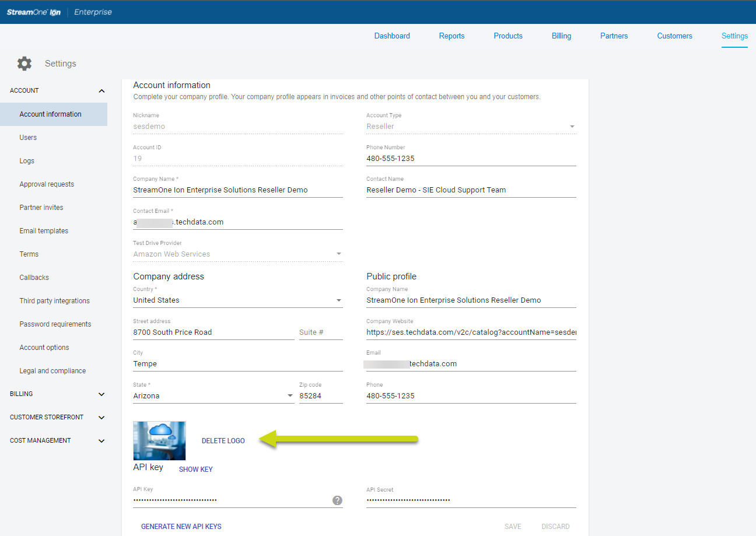Click the Public profile Phone field
This screenshot has height=536, width=756.
coord(471,396)
